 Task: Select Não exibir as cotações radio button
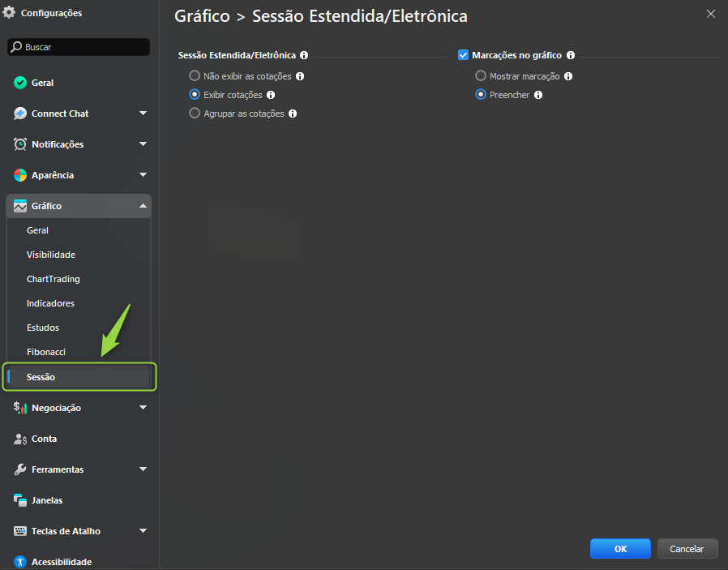pyautogui.click(x=195, y=75)
